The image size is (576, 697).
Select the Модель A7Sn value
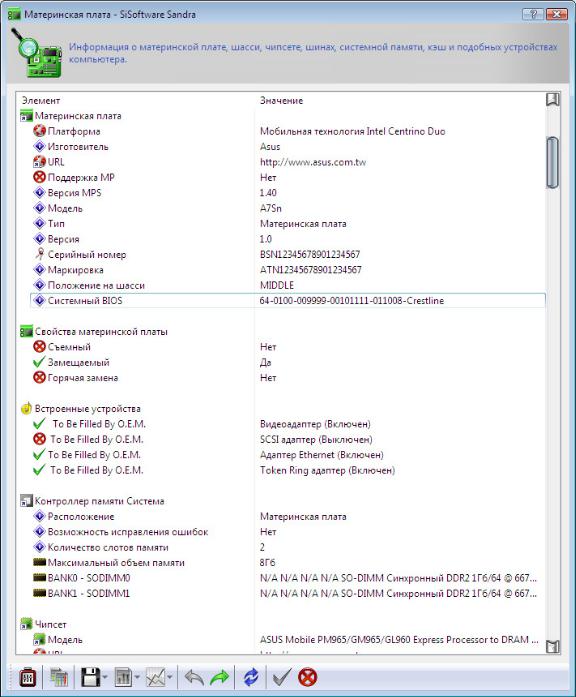coord(271,208)
